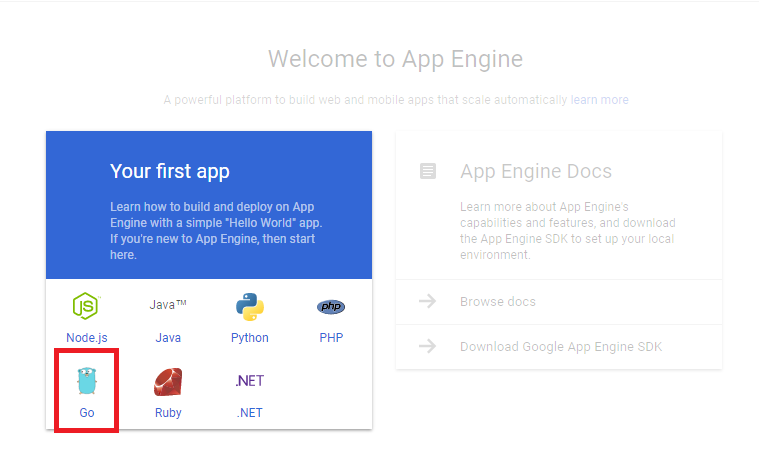Click the Your first app heading
The height and width of the screenshot is (463, 759).
pyautogui.click(x=169, y=171)
